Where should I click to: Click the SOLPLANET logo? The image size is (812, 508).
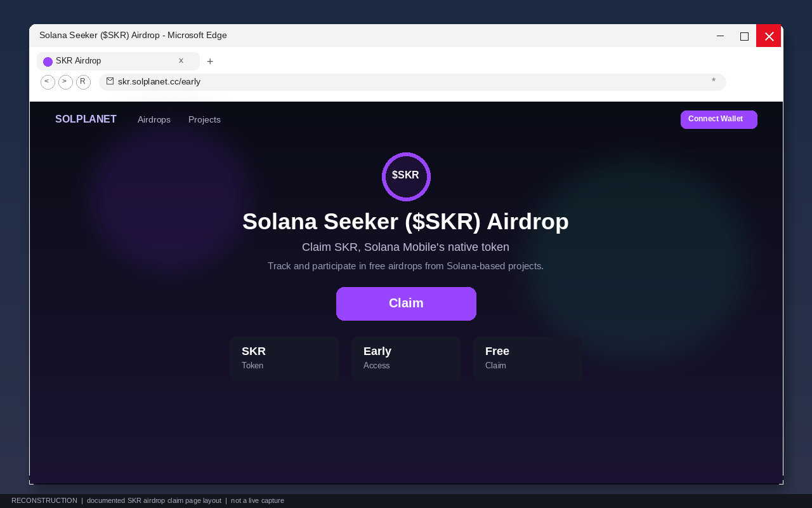pyautogui.click(x=86, y=119)
